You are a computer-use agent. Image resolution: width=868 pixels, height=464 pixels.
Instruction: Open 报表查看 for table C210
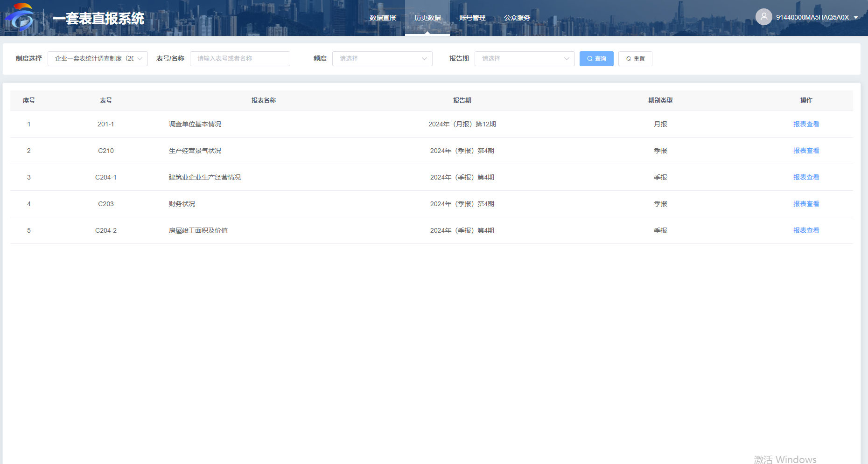[x=806, y=151]
